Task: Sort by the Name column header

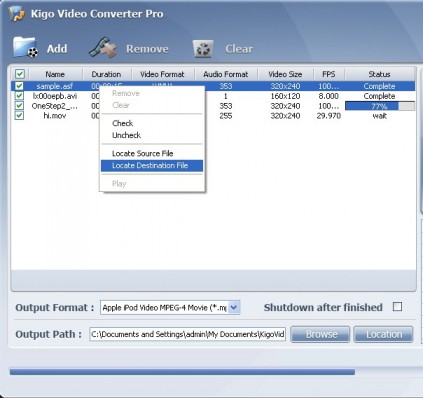Action: (x=55, y=74)
